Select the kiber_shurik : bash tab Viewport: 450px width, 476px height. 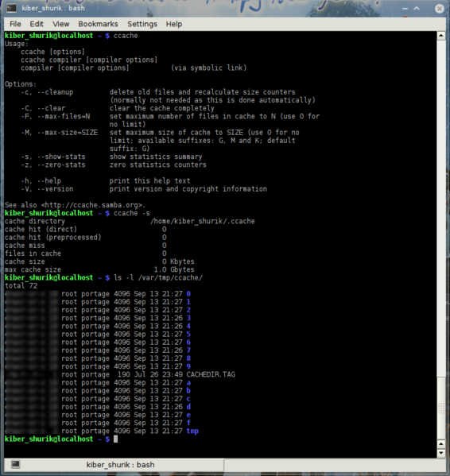coord(120,465)
